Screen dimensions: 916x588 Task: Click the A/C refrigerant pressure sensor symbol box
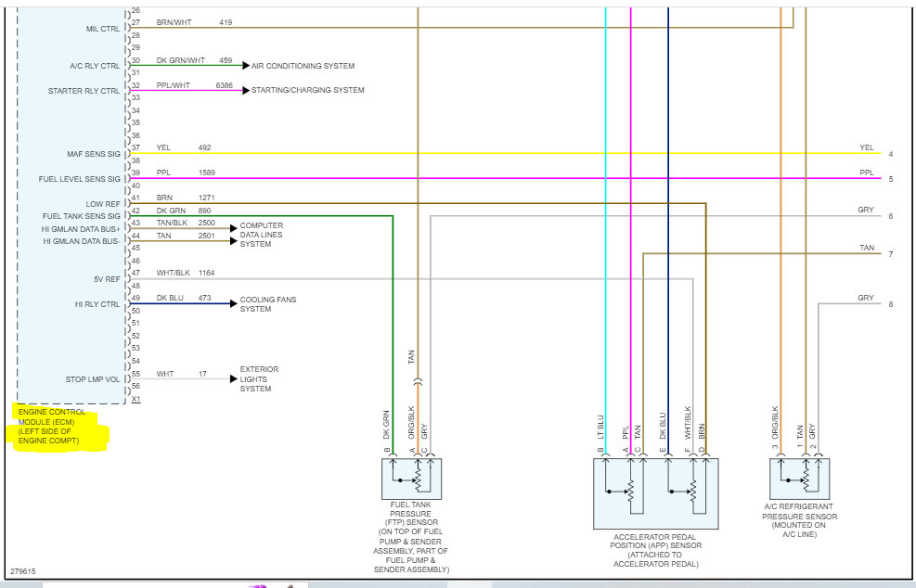pyautogui.click(x=800, y=479)
